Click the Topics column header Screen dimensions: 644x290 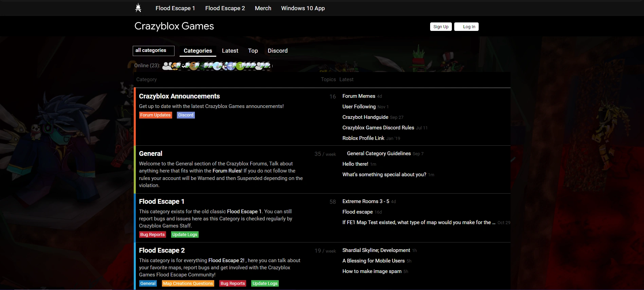pos(328,79)
